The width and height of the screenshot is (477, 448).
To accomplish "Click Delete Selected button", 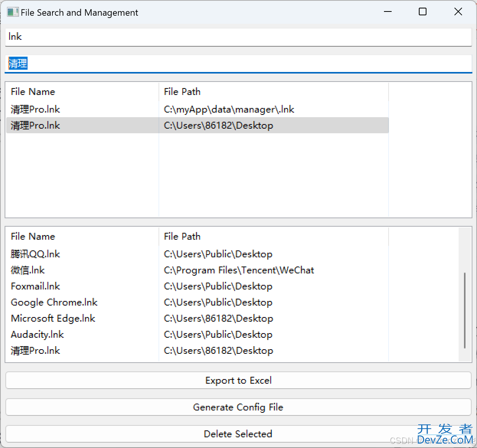I will (238, 434).
